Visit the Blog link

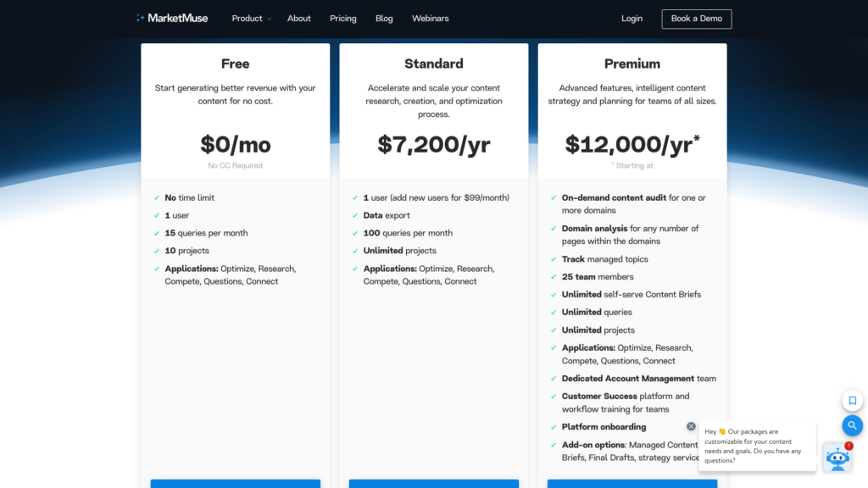point(384,19)
